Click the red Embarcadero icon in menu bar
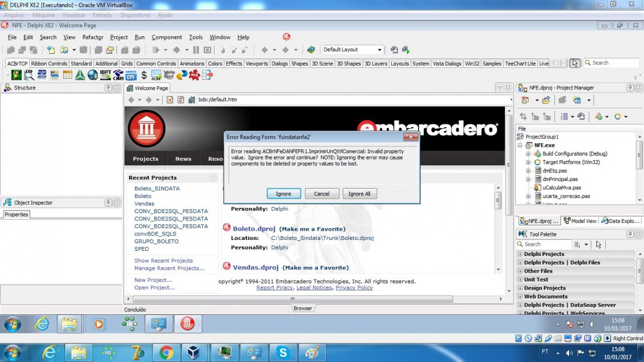644x362 pixels. tap(286, 37)
